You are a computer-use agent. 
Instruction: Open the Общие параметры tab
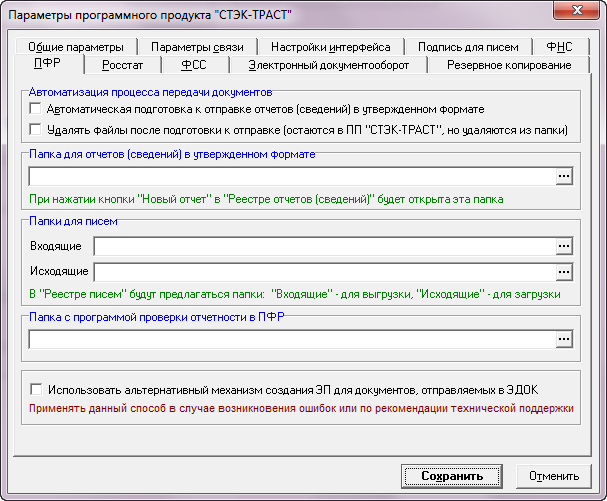point(76,47)
